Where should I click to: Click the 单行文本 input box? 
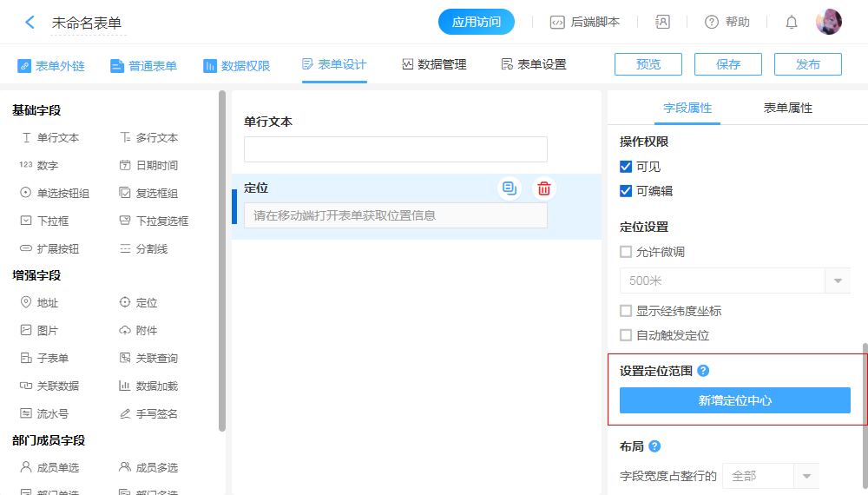[x=395, y=149]
